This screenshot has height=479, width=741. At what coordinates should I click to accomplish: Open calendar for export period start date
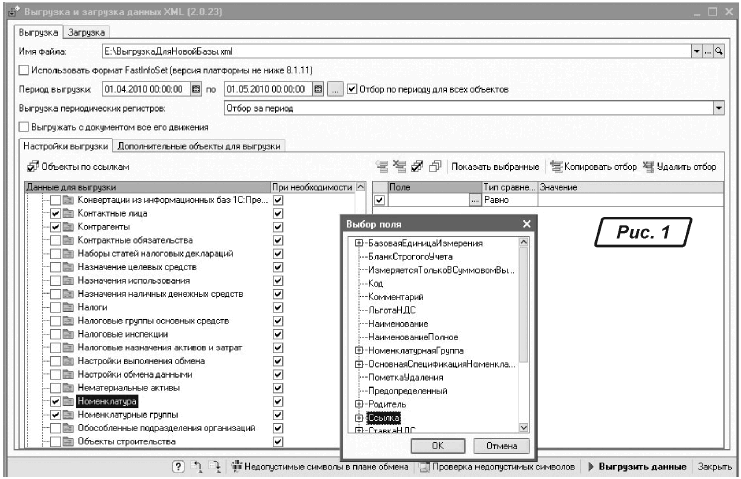click(196, 89)
